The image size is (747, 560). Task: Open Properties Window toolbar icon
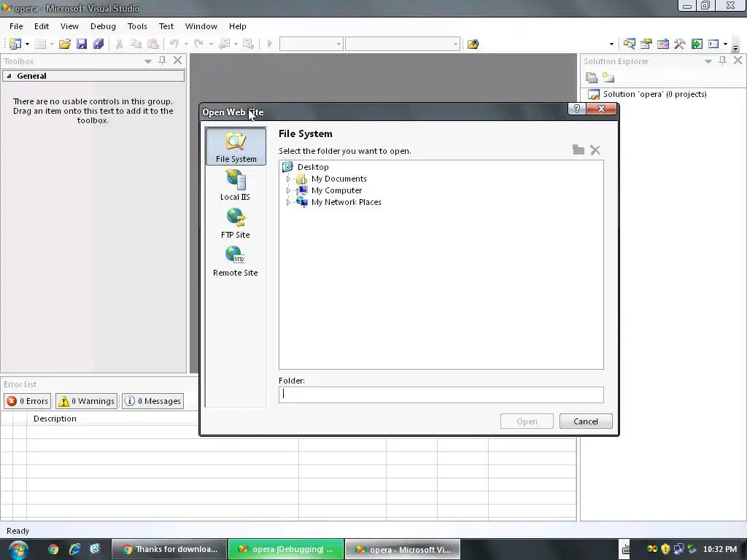[x=646, y=44]
